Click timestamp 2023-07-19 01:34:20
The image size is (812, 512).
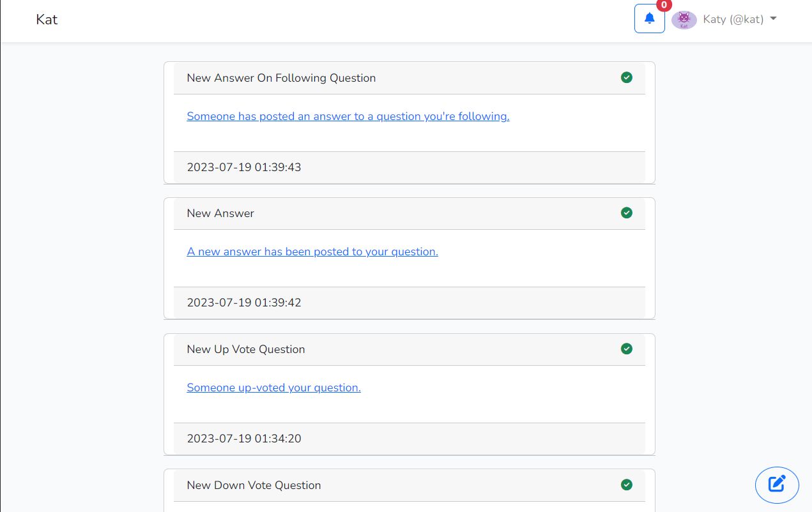coord(244,439)
